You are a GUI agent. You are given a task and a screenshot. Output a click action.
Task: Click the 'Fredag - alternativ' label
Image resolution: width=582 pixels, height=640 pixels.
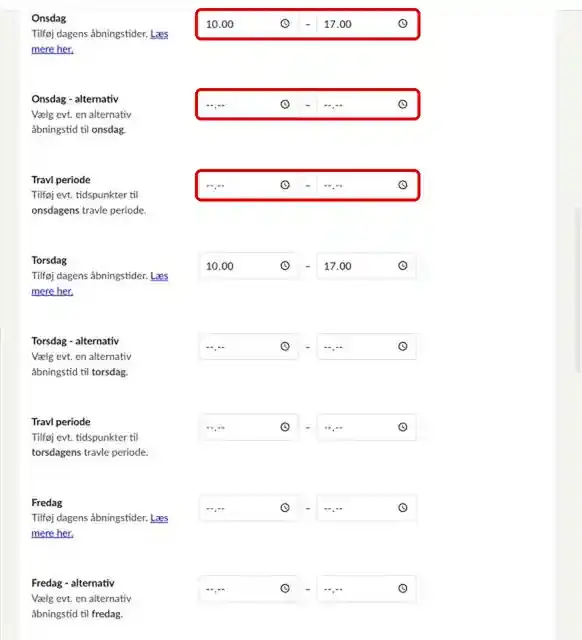click(x=73, y=583)
